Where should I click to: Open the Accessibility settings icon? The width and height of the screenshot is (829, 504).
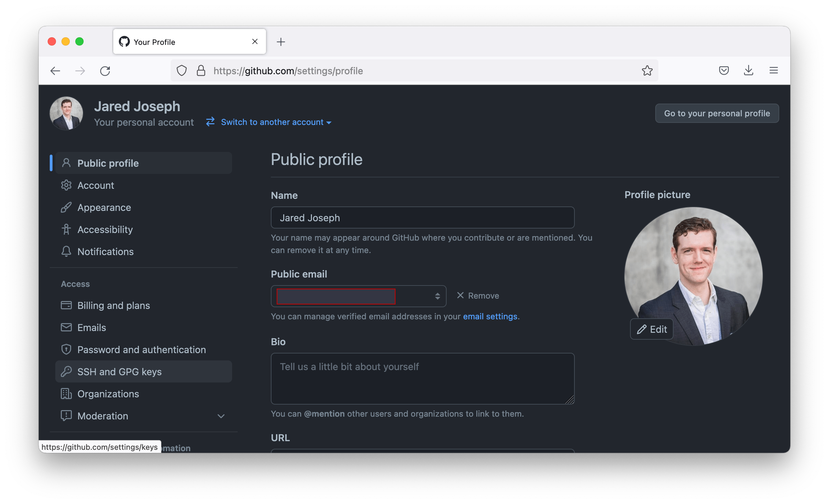(x=66, y=229)
